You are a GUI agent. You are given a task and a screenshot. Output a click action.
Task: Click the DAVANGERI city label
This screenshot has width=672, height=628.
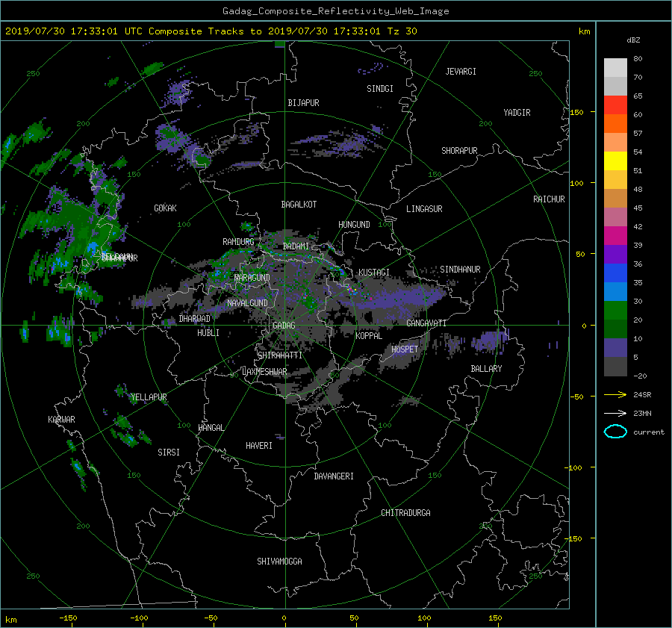coord(334,476)
